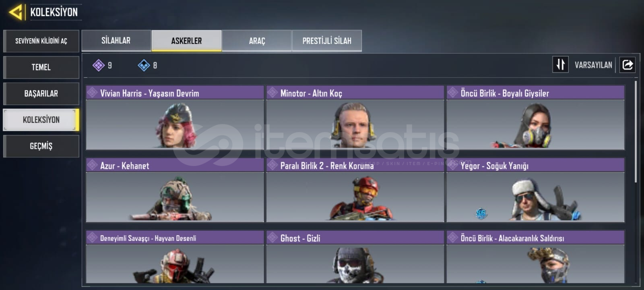Switch to the SİLAHLAR tab
Screen dimensions: 644x290
(x=116, y=40)
